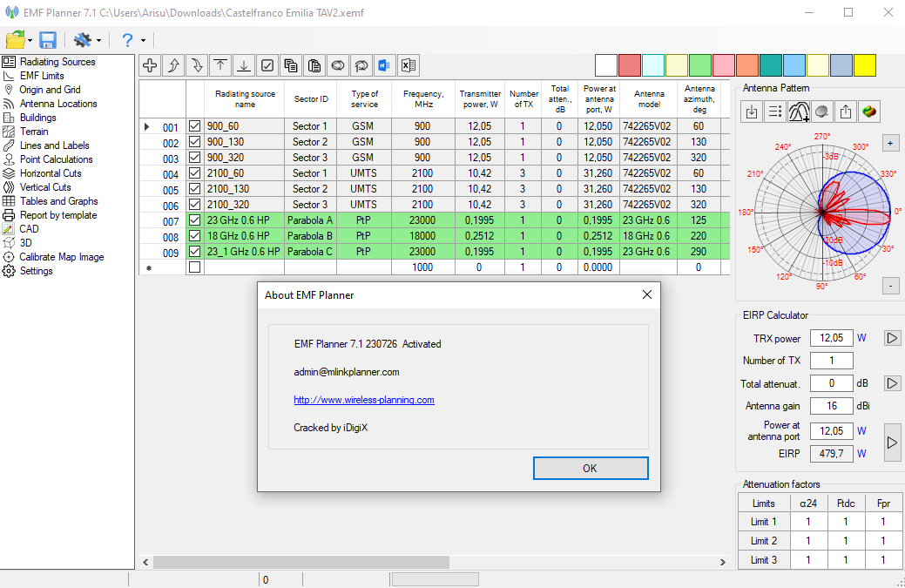Pick the teal color swatch
The height and width of the screenshot is (588, 905).
coord(771,66)
